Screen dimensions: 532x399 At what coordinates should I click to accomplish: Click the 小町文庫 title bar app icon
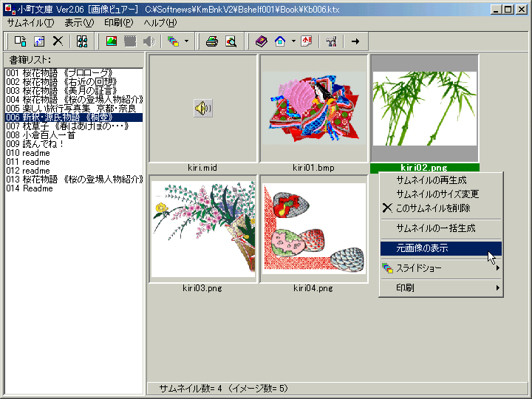pos(10,10)
